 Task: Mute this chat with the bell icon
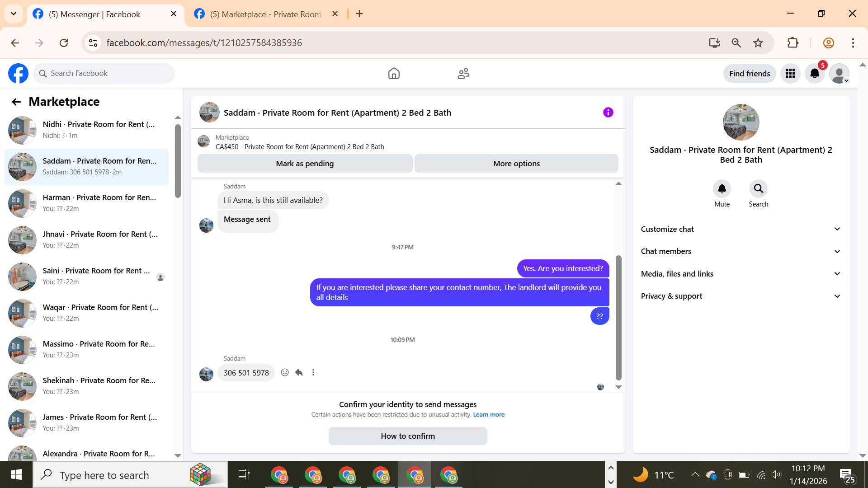pyautogui.click(x=722, y=189)
